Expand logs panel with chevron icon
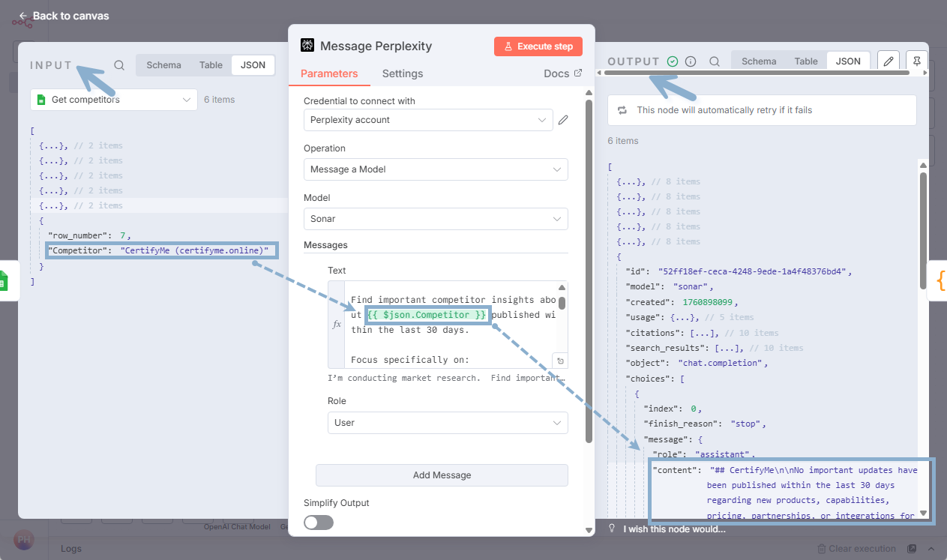 click(x=932, y=549)
